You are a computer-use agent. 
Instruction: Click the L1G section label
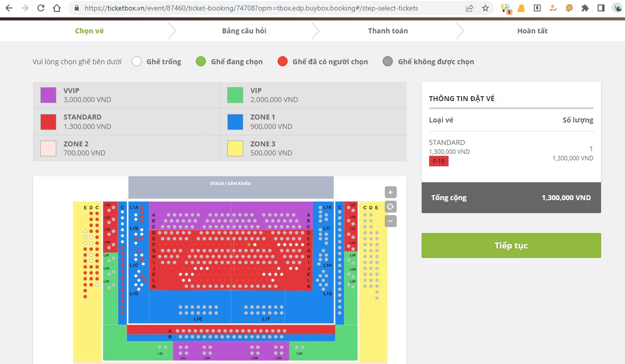point(327,294)
